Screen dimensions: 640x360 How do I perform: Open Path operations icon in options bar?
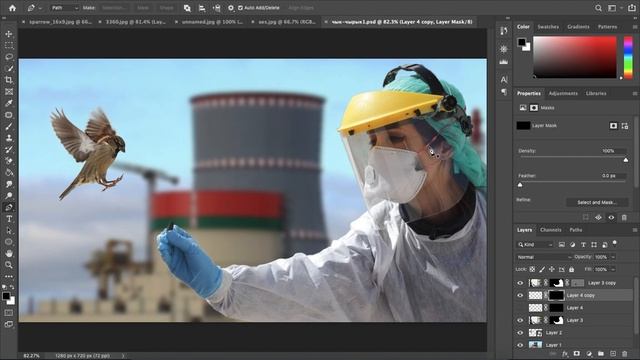coord(187,8)
